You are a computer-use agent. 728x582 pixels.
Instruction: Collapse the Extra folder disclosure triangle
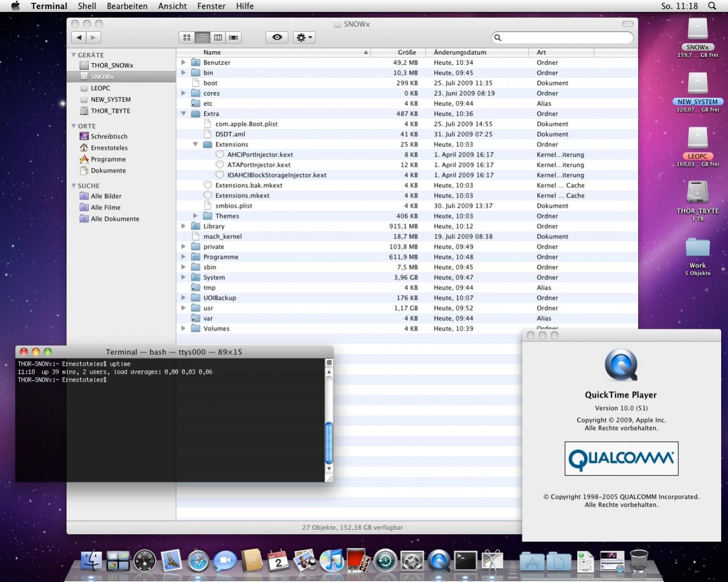coord(183,114)
